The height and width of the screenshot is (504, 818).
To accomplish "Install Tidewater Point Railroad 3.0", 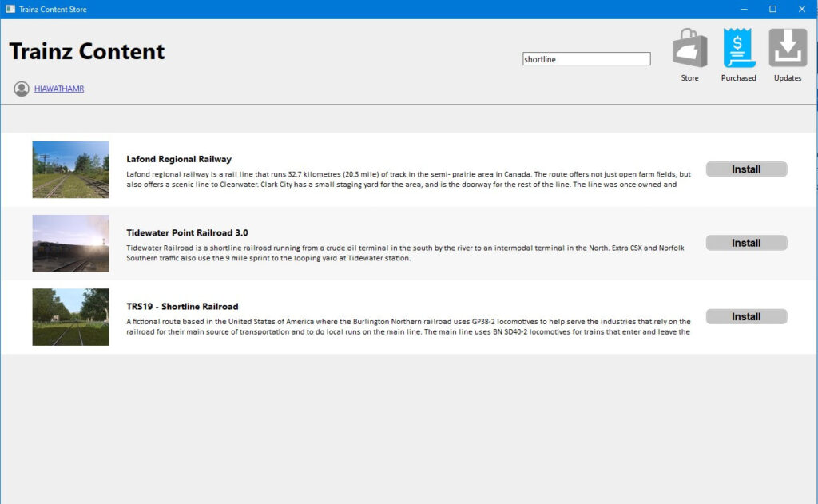I will pos(746,243).
